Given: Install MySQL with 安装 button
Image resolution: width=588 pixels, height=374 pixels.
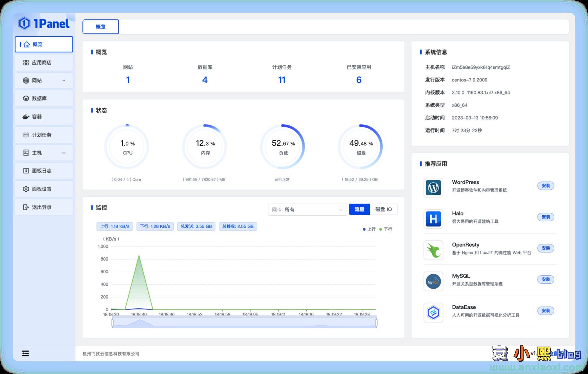Looking at the screenshot, I should [546, 280].
